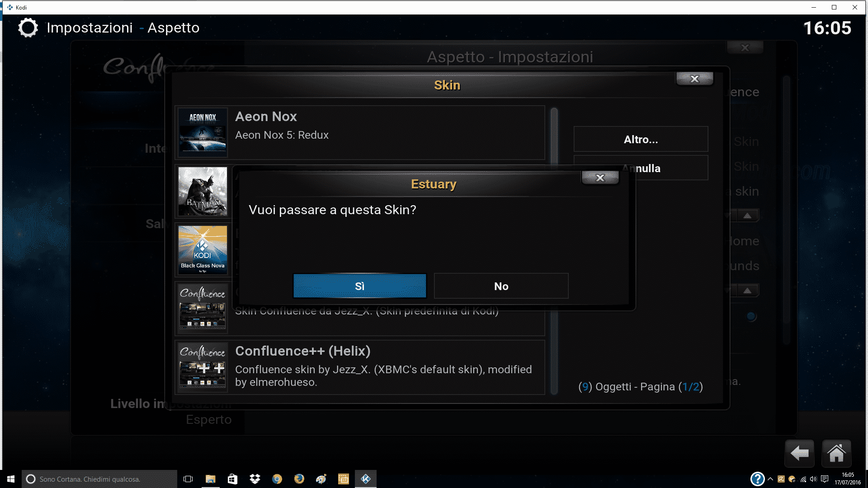Image resolution: width=868 pixels, height=488 pixels.
Task: Open the Windows Start menu
Action: [x=11, y=479]
